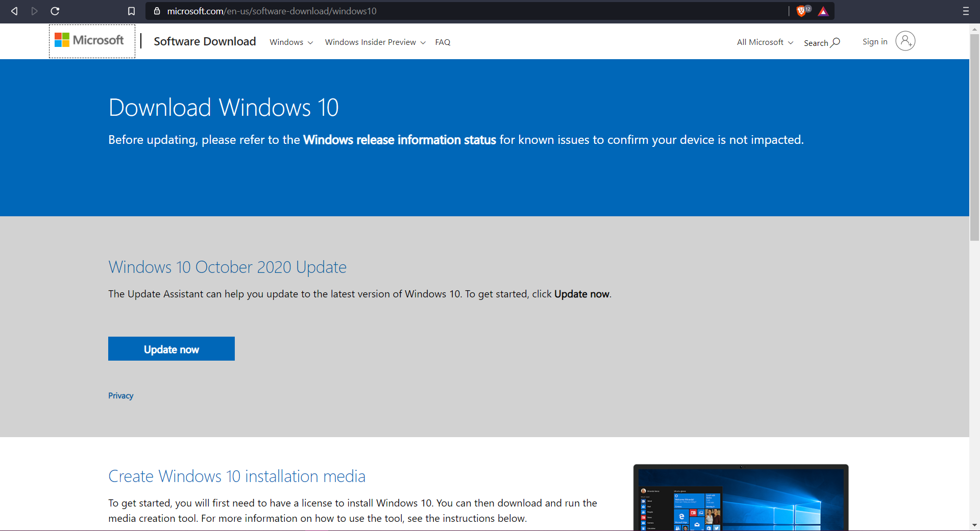The image size is (980, 531).
Task: Click the account avatar icon
Action: (905, 41)
